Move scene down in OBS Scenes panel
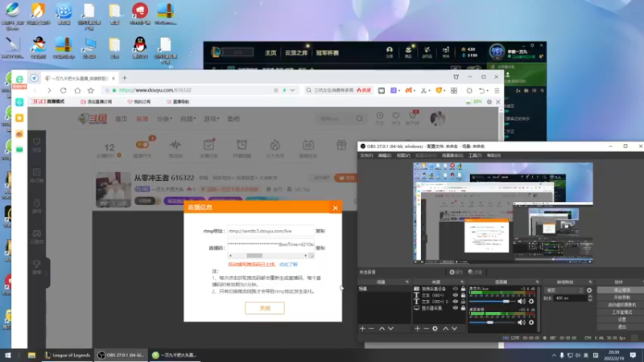The image size is (644, 362). click(390, 329)
